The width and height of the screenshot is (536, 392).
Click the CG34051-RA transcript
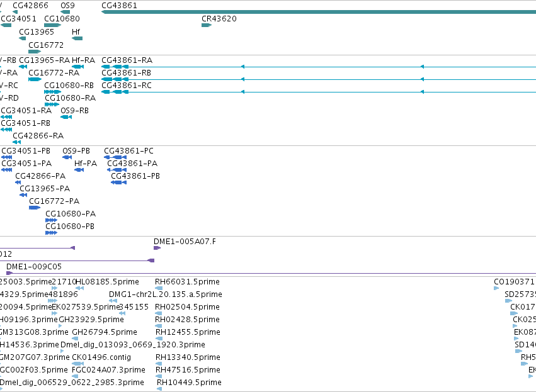pos(6,117)
